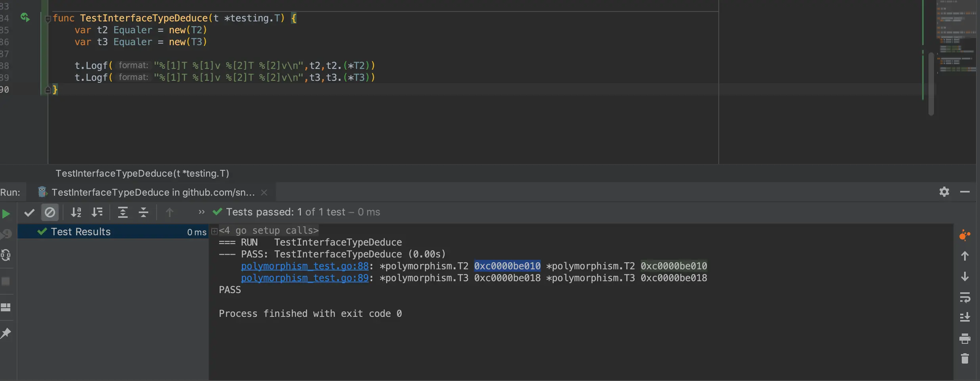
Task: Pin the Run tool window
Action: coord(6,334)
